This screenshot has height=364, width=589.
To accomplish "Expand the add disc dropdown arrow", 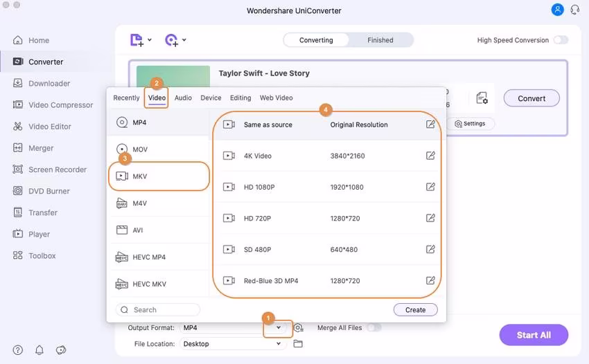I will (x=184, y=39).
